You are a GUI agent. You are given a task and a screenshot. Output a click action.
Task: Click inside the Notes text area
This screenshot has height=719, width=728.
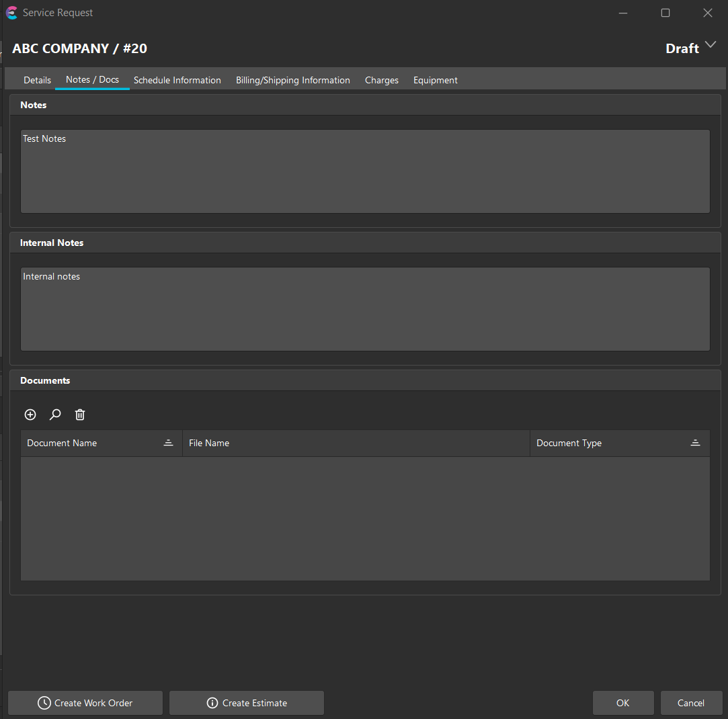click(365, 171)
